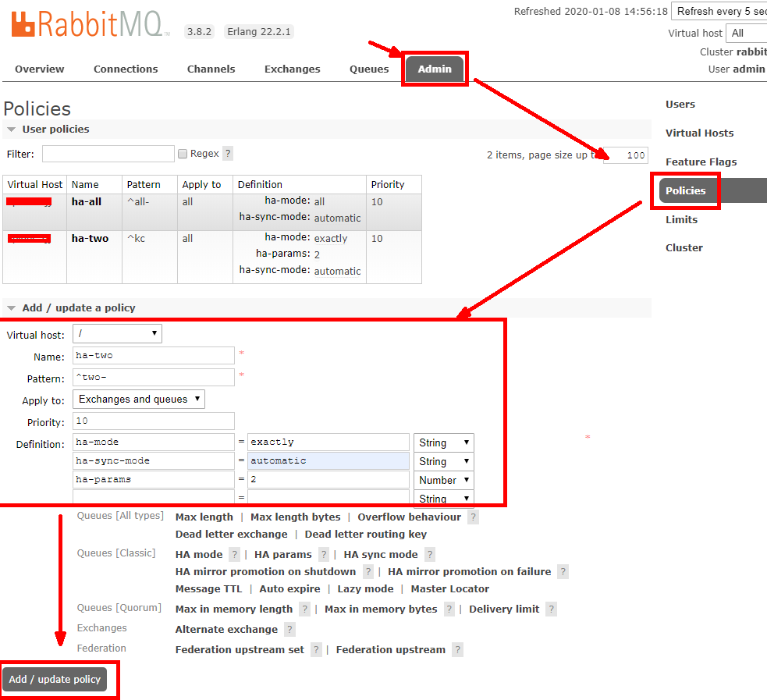This screenshot has width=767, height=700.
Task: Click the ha-params value field
Action: (328, 479)
